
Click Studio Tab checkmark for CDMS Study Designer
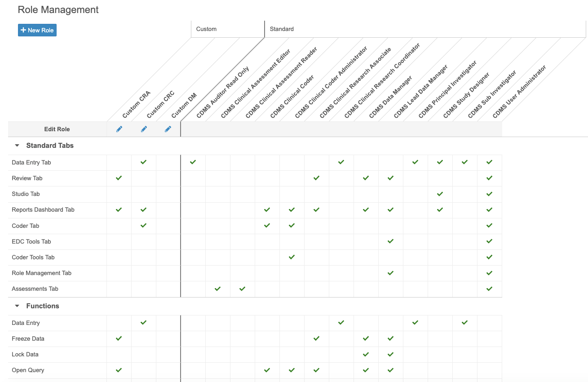point(440,194)
